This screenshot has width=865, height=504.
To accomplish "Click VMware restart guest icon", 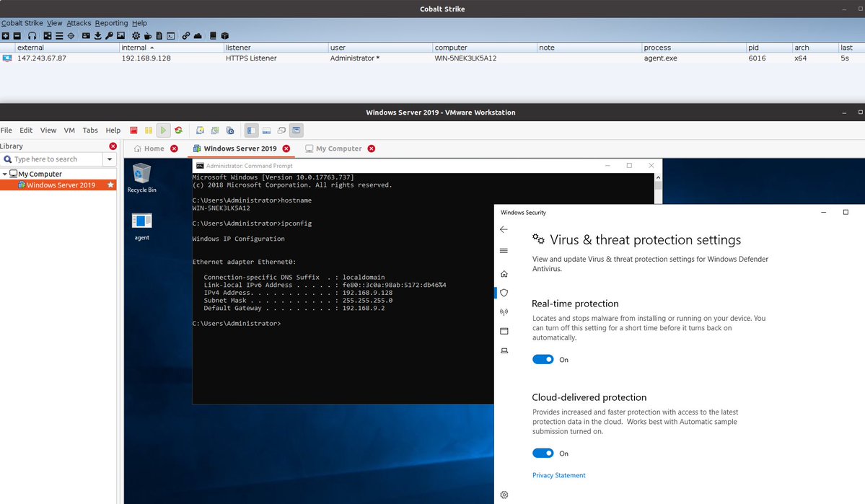I will click(178, 131).
